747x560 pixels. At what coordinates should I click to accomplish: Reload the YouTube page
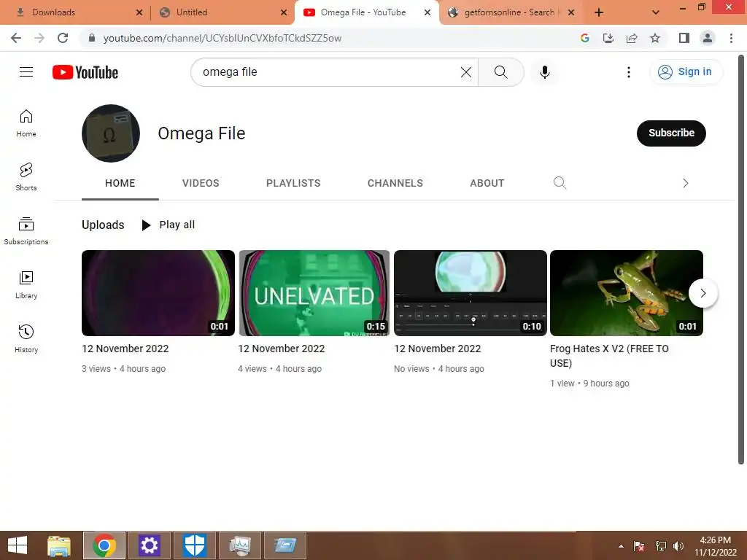63,38
